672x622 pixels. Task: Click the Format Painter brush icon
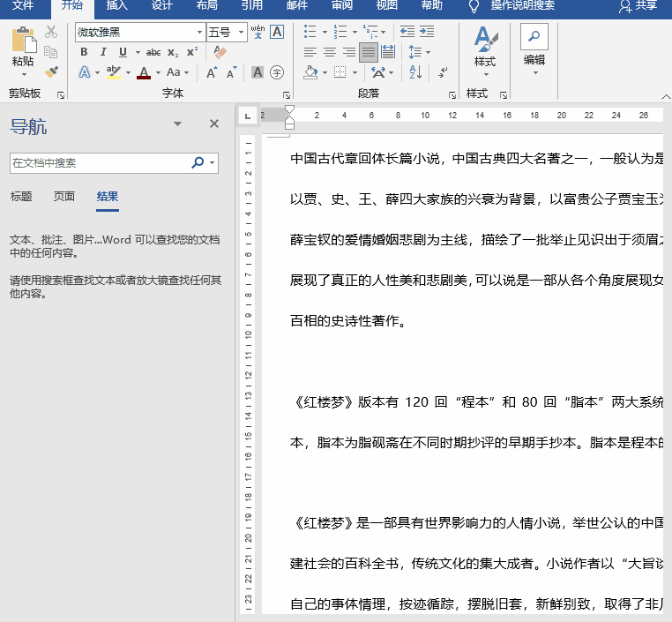[51, 72]
